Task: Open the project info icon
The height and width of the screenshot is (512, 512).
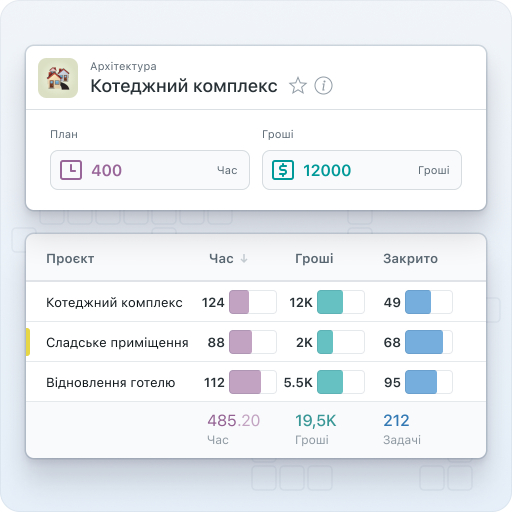Action: click(x=323, y=86)
